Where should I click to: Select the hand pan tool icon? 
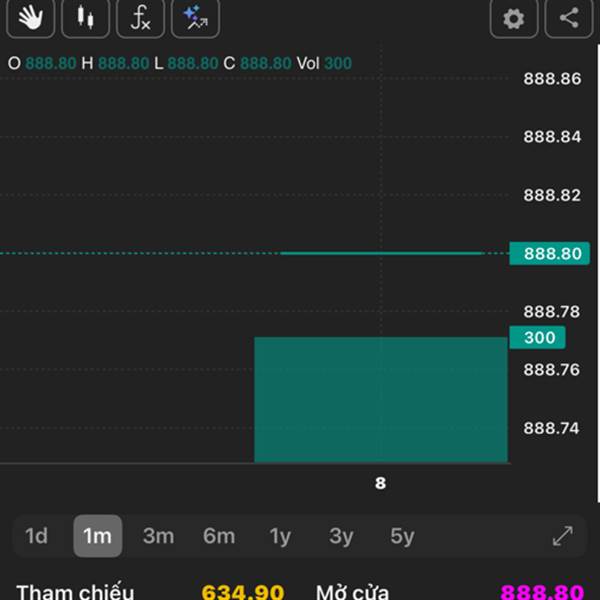pos(31,18)
